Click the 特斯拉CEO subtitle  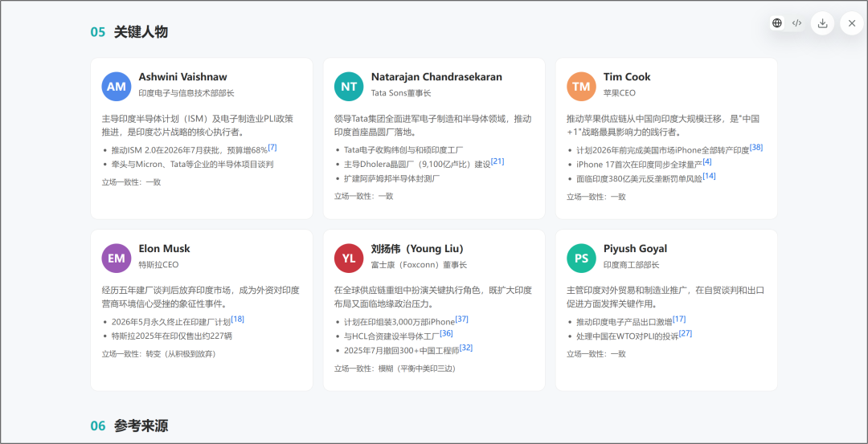159,265
